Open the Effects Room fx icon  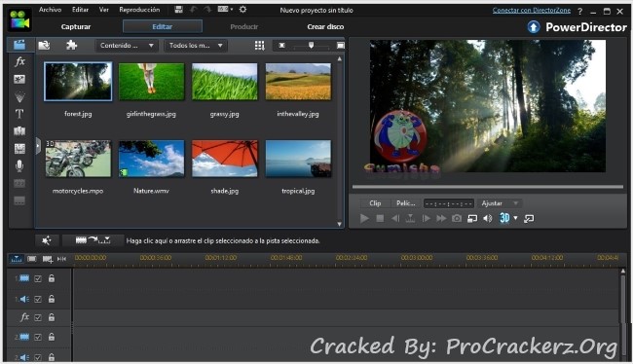pos(19,61)
